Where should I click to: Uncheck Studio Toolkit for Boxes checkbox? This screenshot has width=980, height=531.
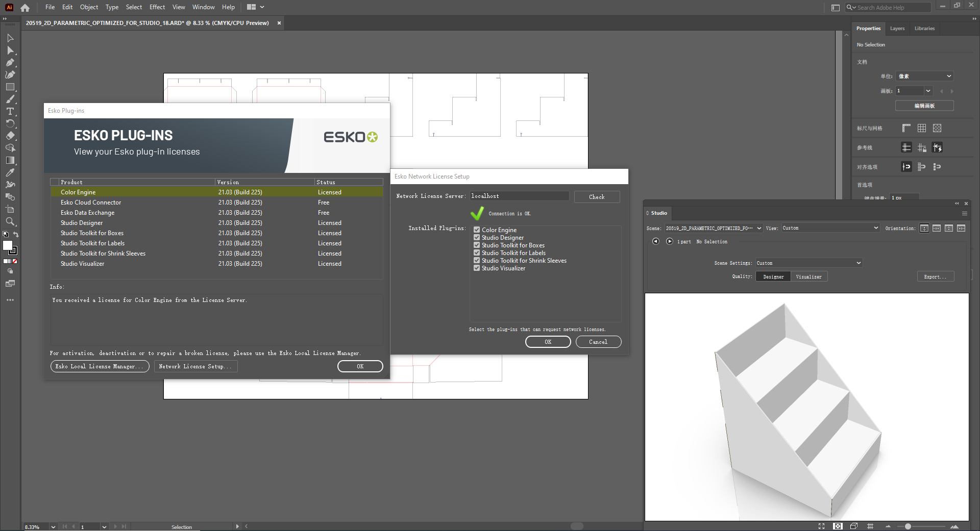[477, 245]
